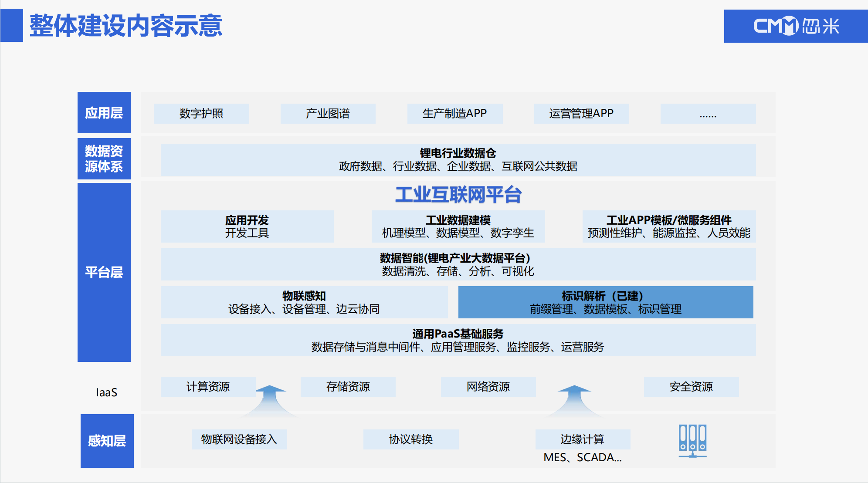868x483 pixels.
Task: Select the 物联感知 block
Action: (304, 302)
